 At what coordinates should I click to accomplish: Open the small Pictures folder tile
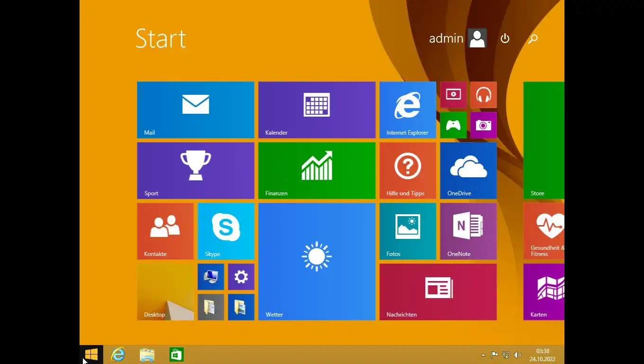click(241, 307)
